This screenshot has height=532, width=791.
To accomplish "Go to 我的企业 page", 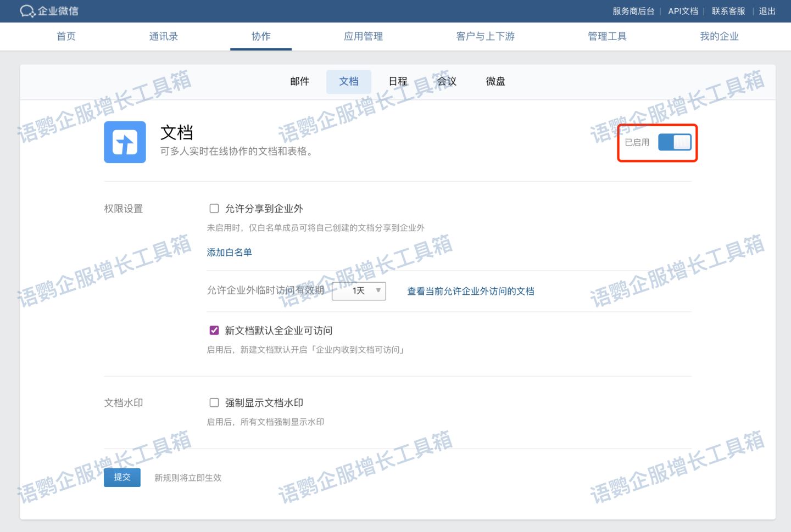I will [718, 36].
